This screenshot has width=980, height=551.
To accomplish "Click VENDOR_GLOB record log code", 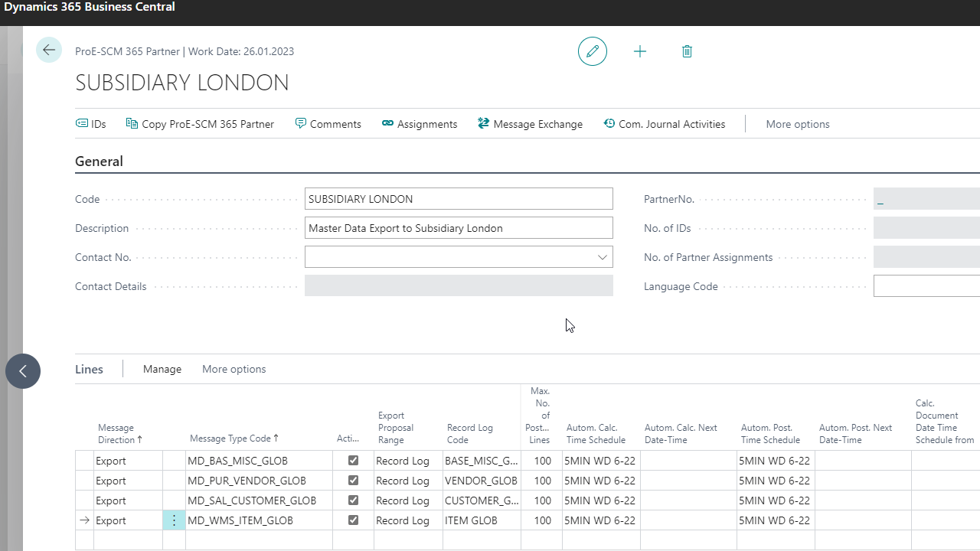I will coord(482,481).
